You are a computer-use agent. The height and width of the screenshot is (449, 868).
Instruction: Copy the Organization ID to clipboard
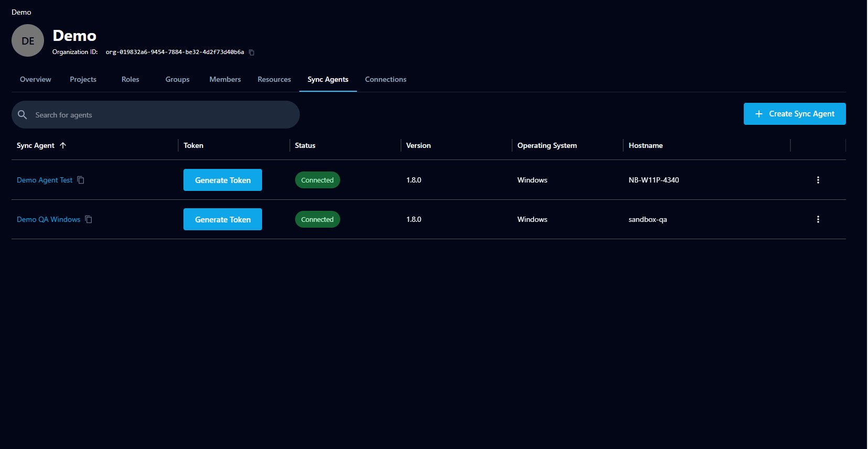(x=252, y=52)
